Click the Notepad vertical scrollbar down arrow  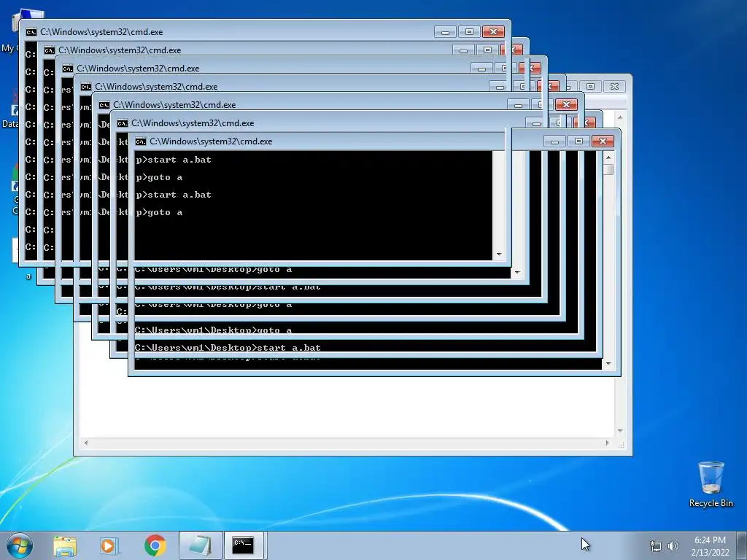click(620, 431)
